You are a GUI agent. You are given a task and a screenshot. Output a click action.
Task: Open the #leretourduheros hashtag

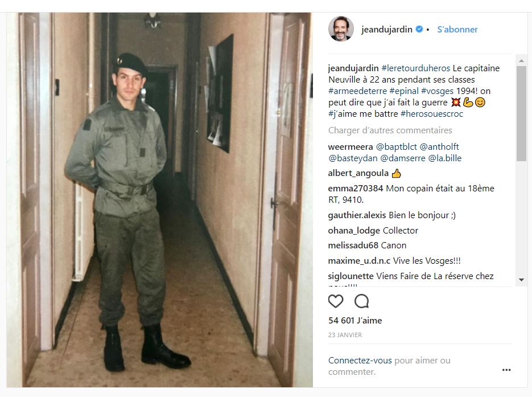click(x=415, y=68)
